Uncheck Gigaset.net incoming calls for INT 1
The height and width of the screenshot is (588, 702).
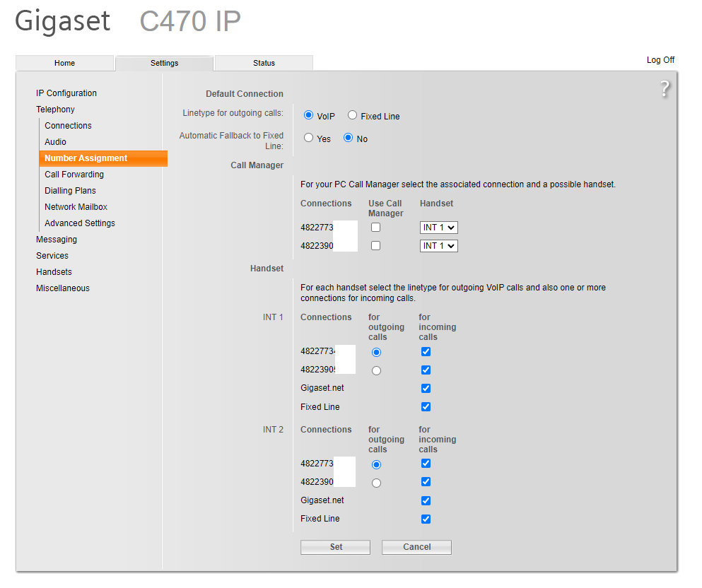coord(426,389)
